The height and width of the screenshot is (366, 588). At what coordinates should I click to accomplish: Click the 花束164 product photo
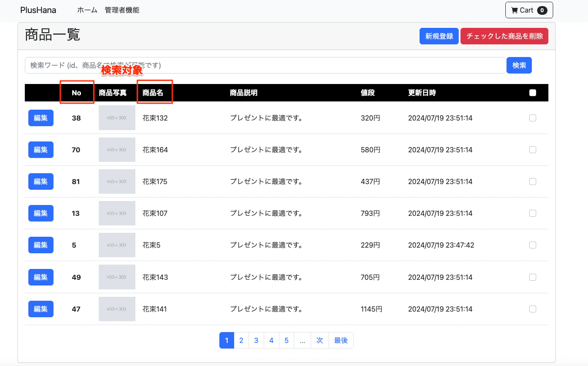[117, 150]
